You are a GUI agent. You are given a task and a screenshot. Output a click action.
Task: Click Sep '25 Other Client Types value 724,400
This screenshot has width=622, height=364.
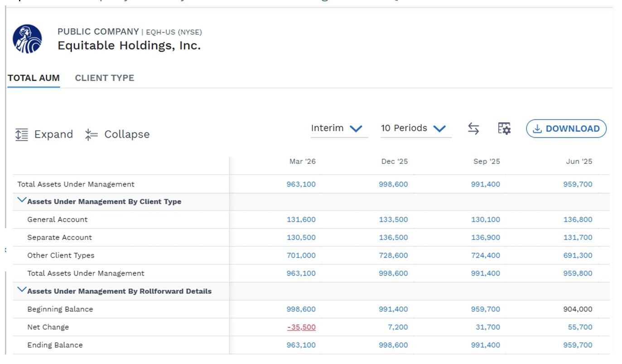(486, 255)
